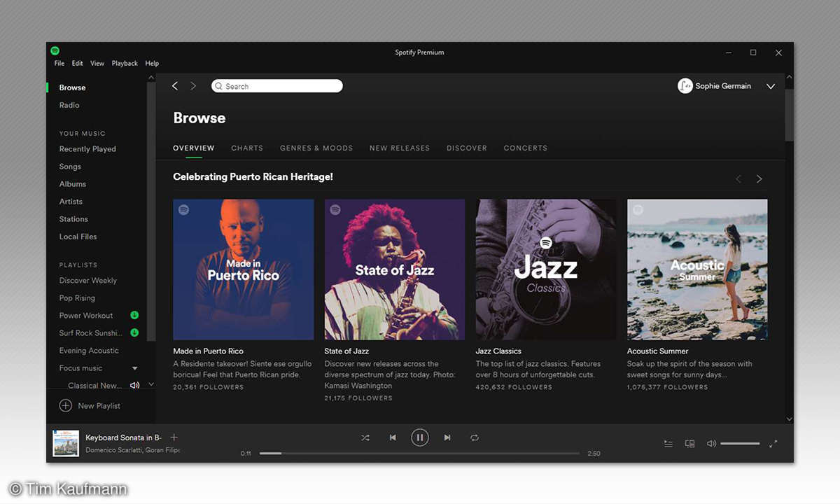Open the user menu chevron beside Sophie Germain

(x=771, y=86)
